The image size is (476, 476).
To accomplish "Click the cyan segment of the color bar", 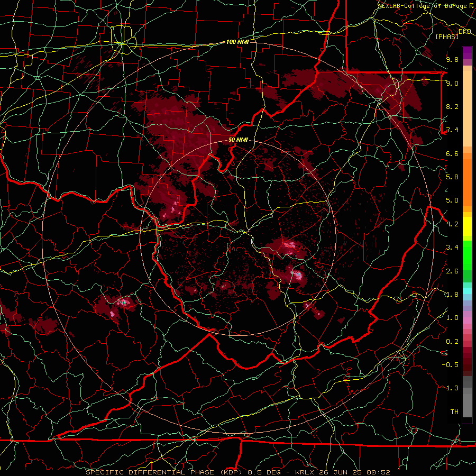I will pyautogui.click(x=467, y=290).
